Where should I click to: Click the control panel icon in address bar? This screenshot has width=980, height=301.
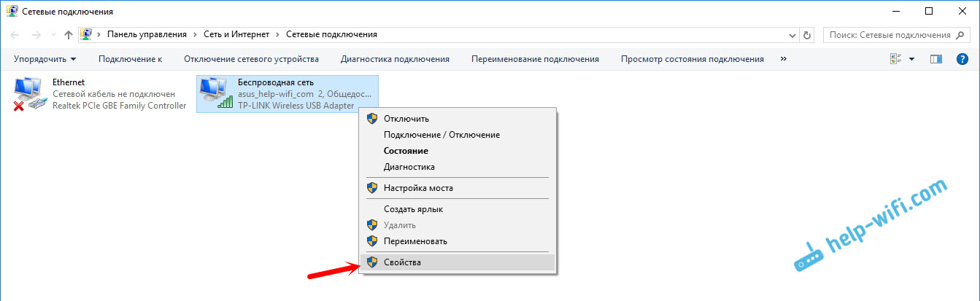pos(87,34)
